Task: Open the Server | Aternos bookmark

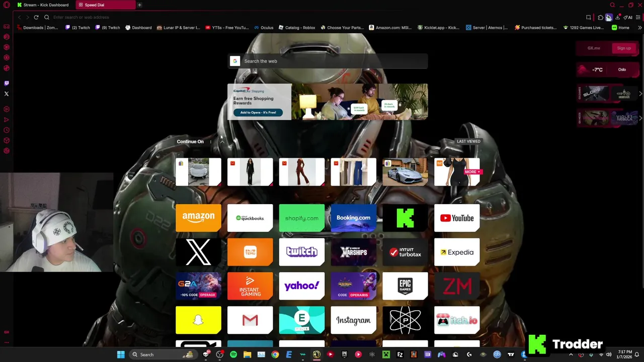Action: click(x=487, y=28)
